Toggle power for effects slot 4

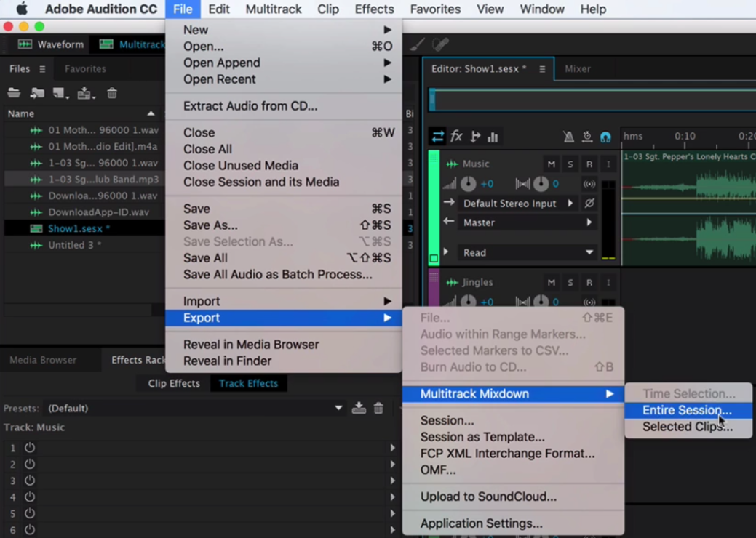tap(30, 497)
